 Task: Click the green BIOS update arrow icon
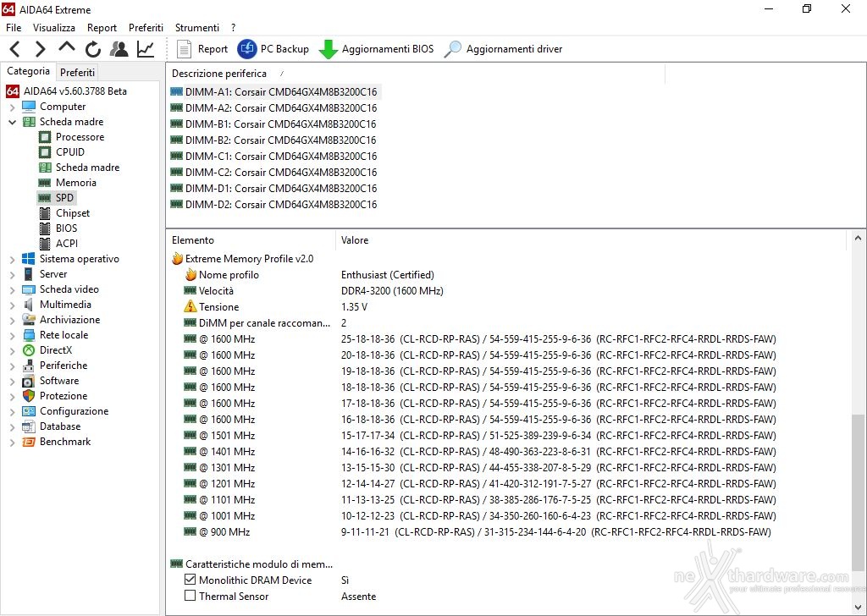(328, 49)
